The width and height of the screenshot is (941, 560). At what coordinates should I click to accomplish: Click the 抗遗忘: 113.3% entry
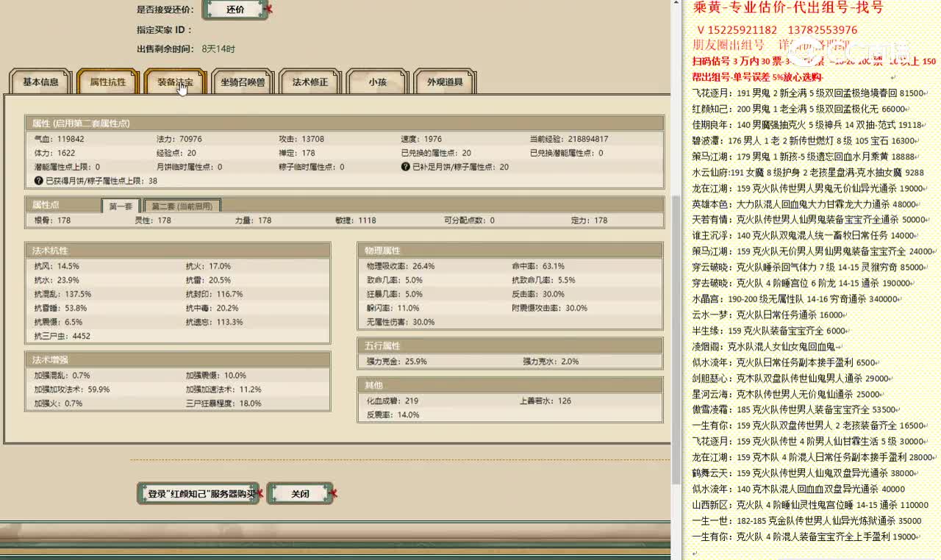coord(214,322)
